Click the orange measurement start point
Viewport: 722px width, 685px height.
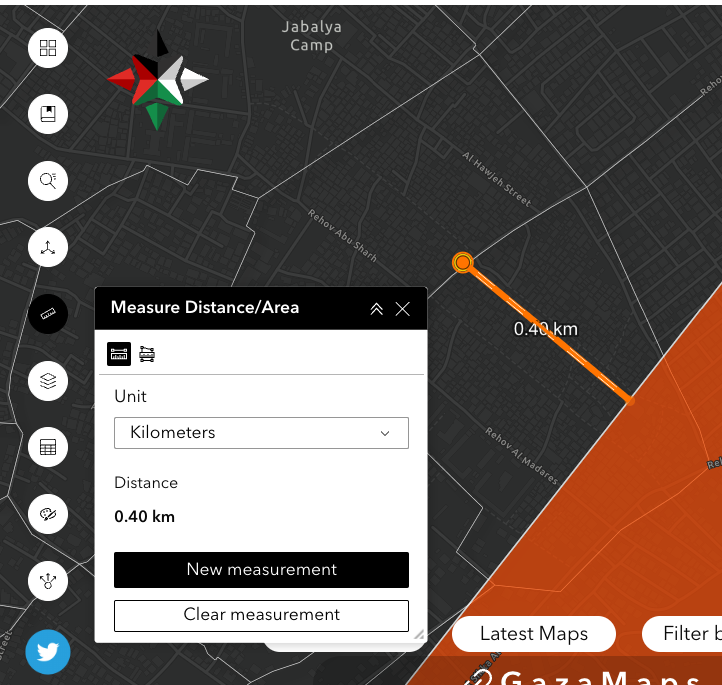pyautogui.click(x=462, y=262)
